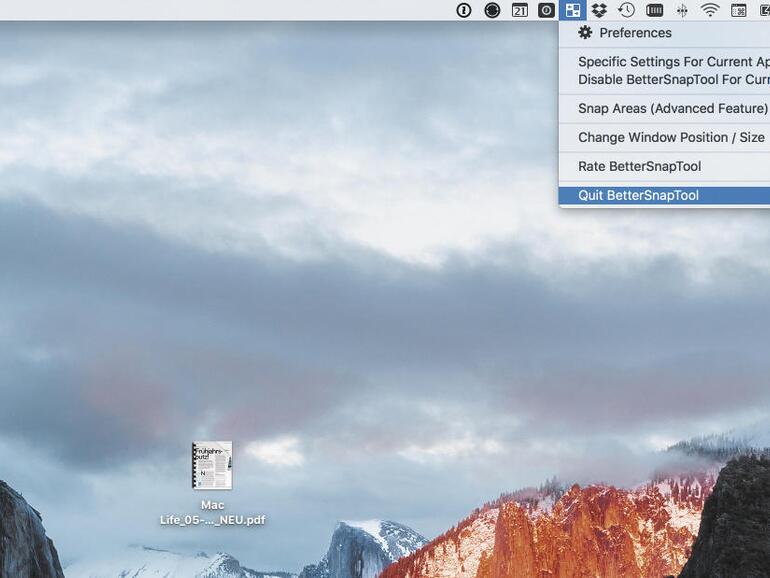Image resolution: width=770 pixels, height=578 pixels.
Task: Click the memory bars icon in menu bar
Action: 654,10
